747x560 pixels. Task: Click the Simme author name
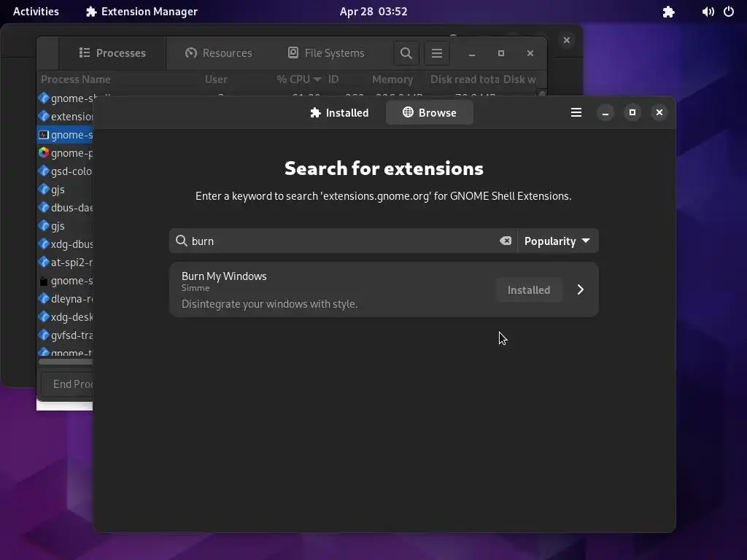(x=196, y=288)
